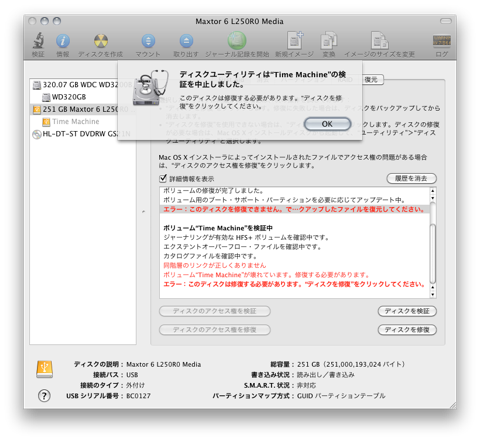This screenshot has height=441, width=480.
Task: Click the 検証 microscope toolbar icon
Action: coord(38,41)
